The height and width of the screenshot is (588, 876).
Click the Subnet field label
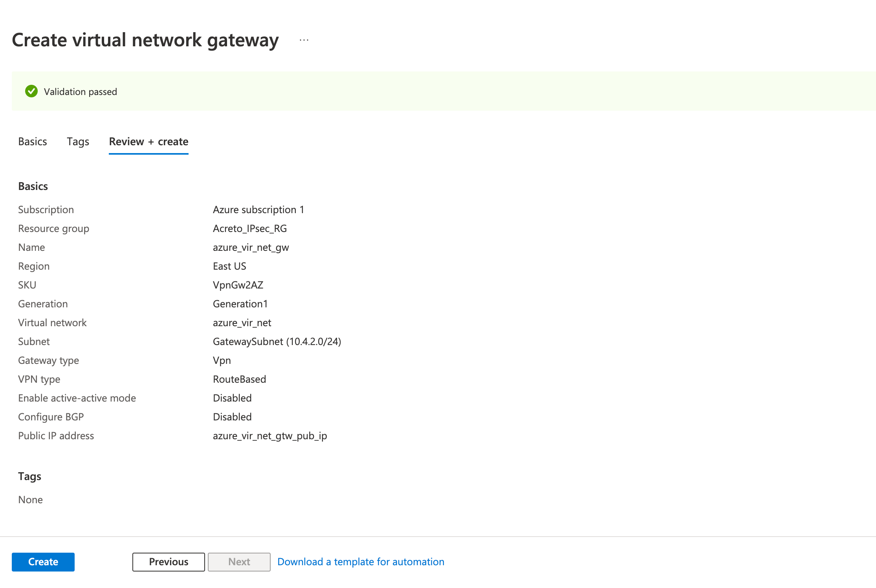click(34, 341)
